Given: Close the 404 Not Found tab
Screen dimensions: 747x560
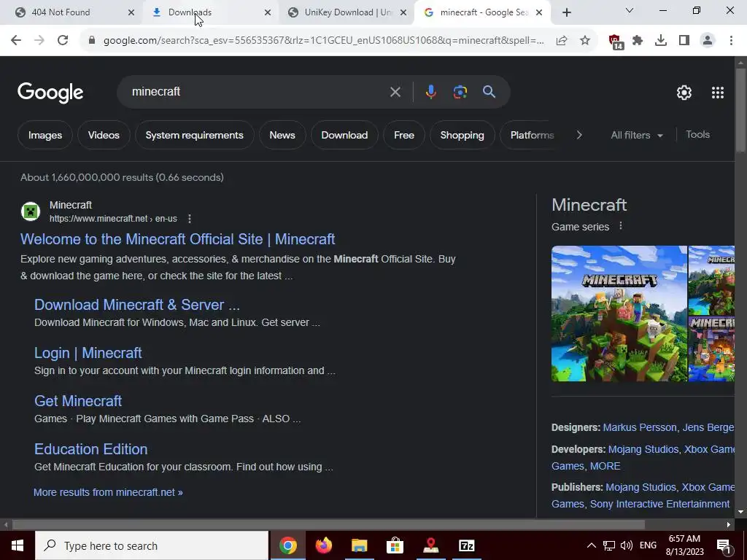Looking at the screenshot, I should pos(131,12).
